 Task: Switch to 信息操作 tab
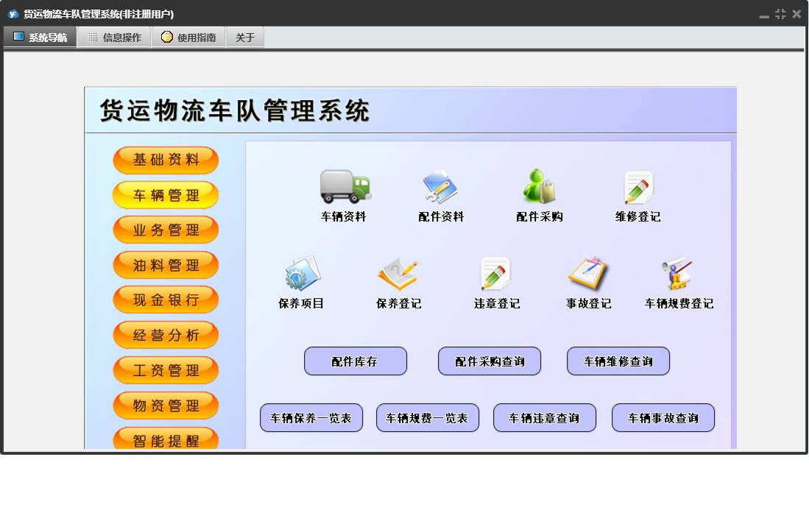tap(115, 37)
